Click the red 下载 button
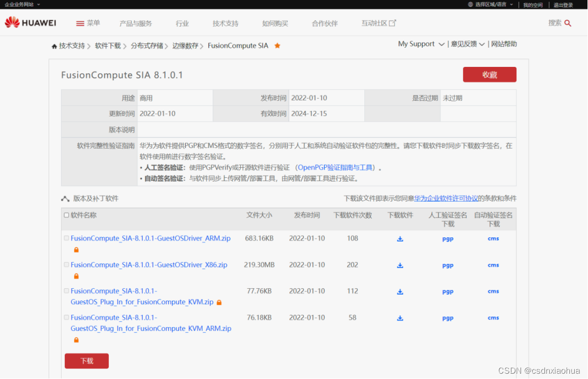 click(87, 361)
